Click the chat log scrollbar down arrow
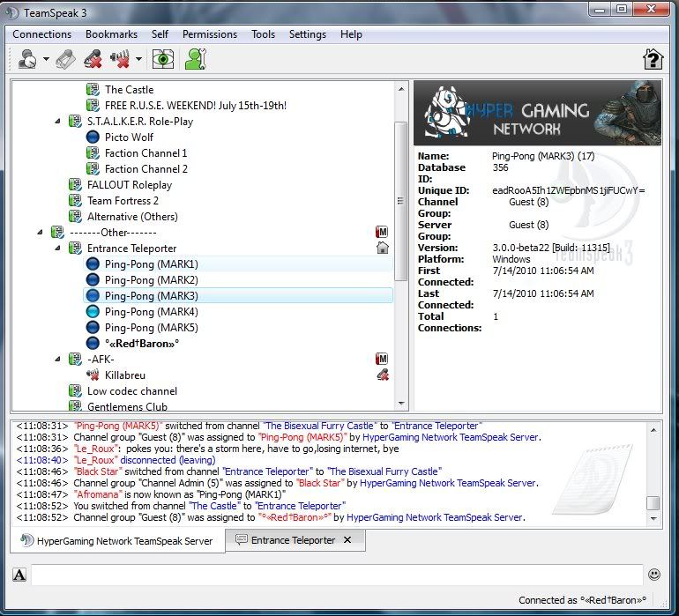679x616 pixels. [653, 518]
